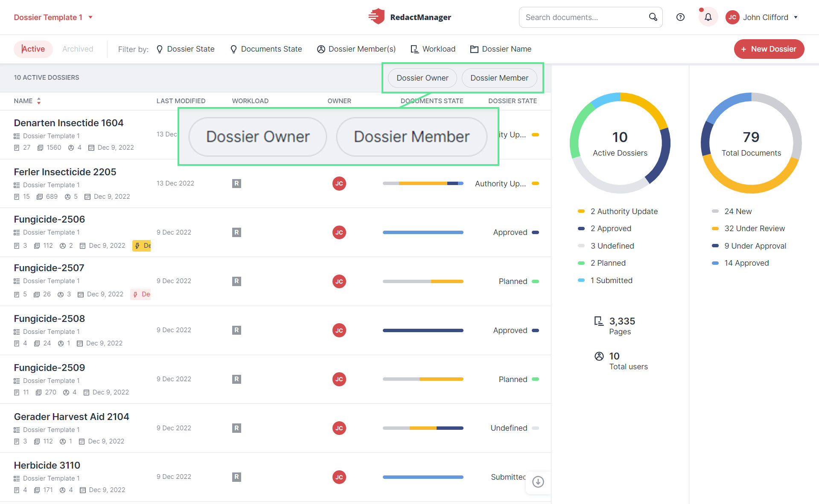Click the Planned state of Fungicide-2509
This screenshot has height=504, width=819.
(x=519, y=379)
